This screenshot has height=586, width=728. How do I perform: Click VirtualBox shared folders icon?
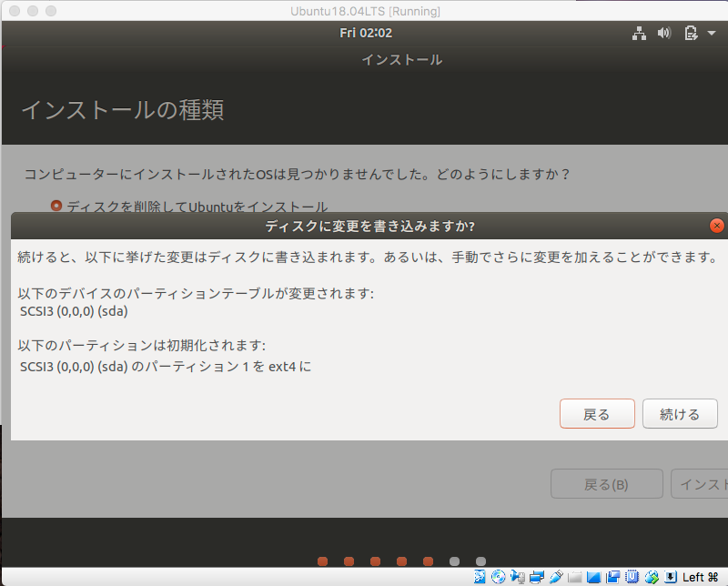575,577
